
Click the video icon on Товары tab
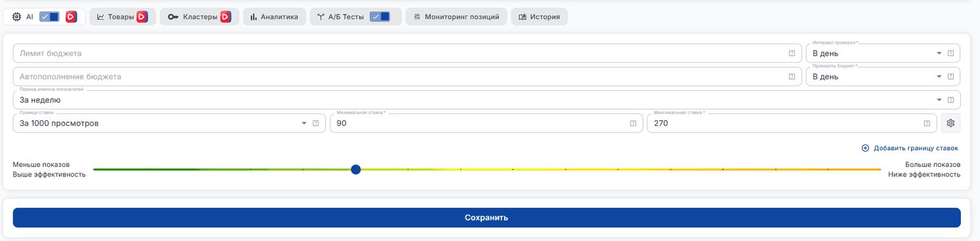142,17
